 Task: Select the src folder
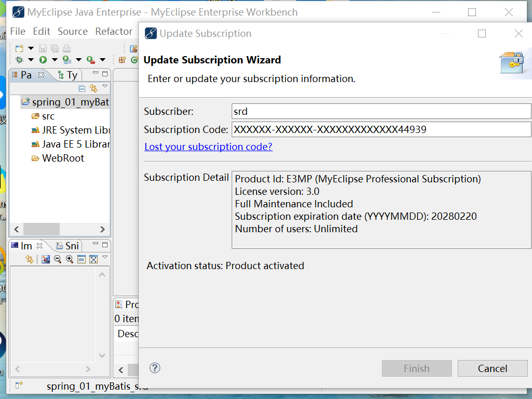click(x=43, y=116)
